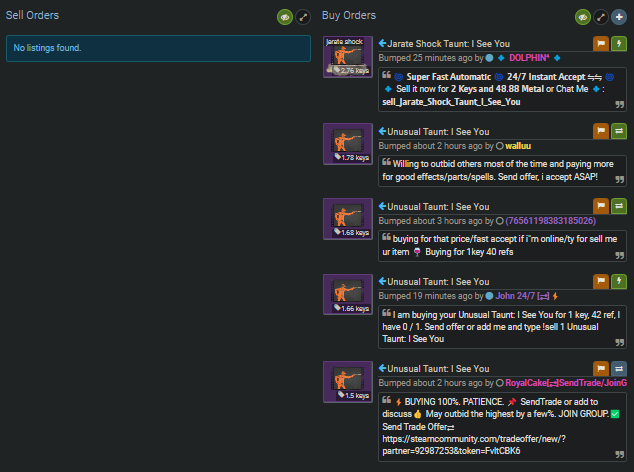Click Jarate Shock Taunt: I See You title

(x=448, y=44)
